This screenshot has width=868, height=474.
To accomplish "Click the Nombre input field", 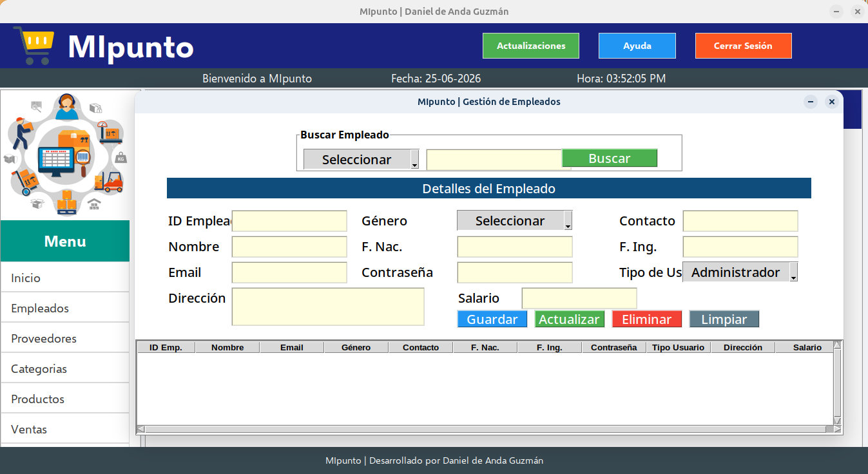I will 289,247.
